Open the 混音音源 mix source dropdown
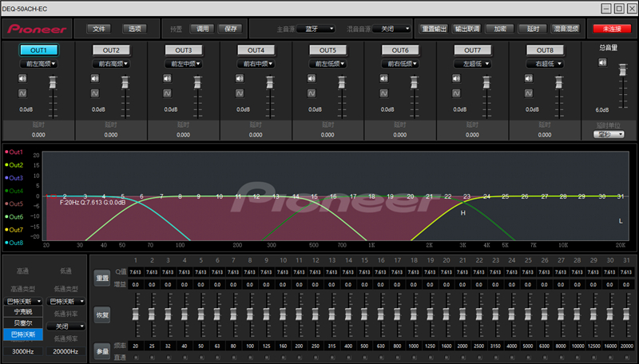 [391, 29]
